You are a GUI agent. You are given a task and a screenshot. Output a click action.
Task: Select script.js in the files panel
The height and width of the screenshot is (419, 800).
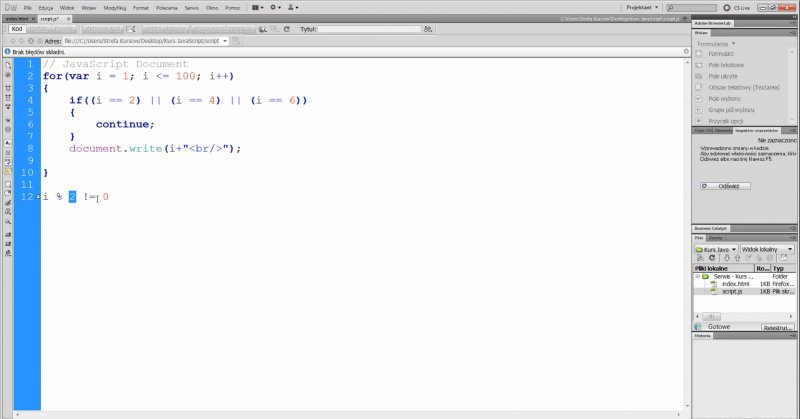735,291
